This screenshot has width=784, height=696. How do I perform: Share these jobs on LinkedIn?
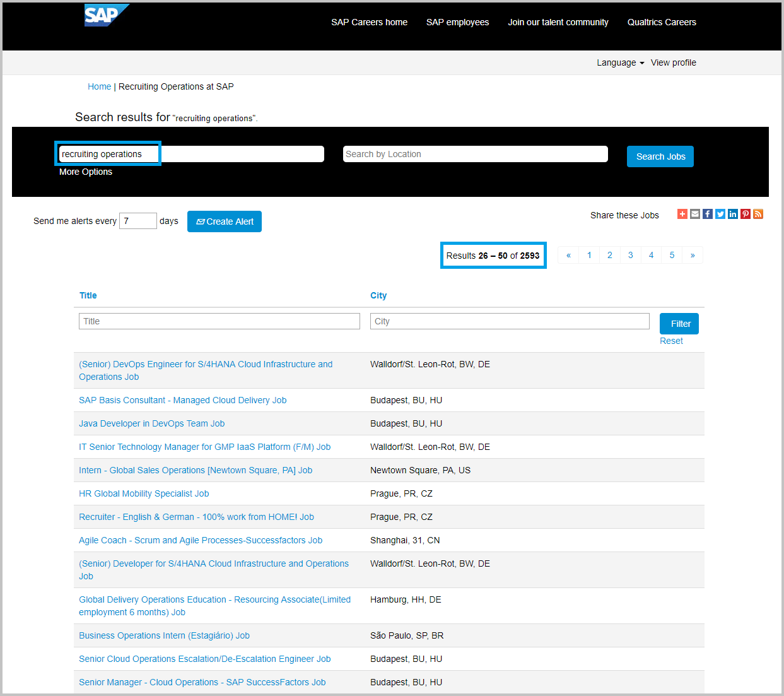[x=733, y=214]
